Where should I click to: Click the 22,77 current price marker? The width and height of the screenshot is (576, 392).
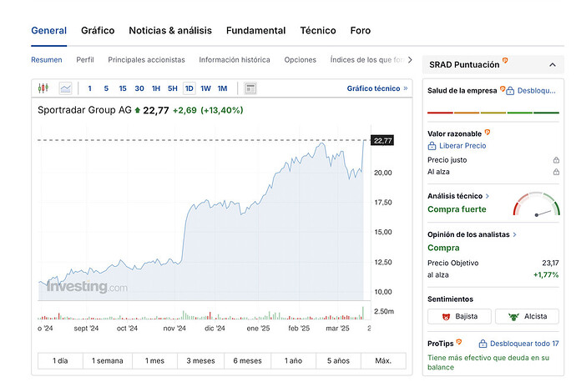pyautogui.click(x=382, y=141)
